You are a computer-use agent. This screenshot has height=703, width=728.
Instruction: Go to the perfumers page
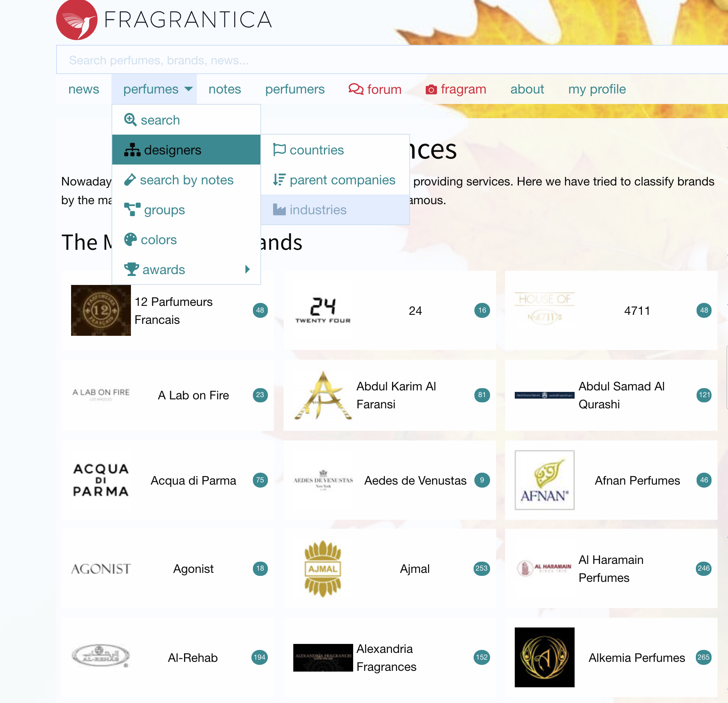pyautogui.click(x=295, y=89)
